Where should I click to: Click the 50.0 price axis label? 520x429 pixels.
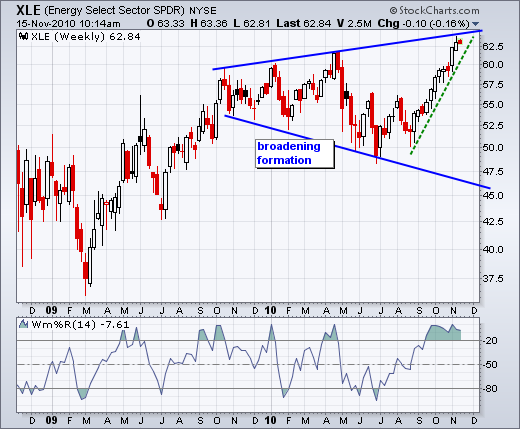tap(493, 147)
